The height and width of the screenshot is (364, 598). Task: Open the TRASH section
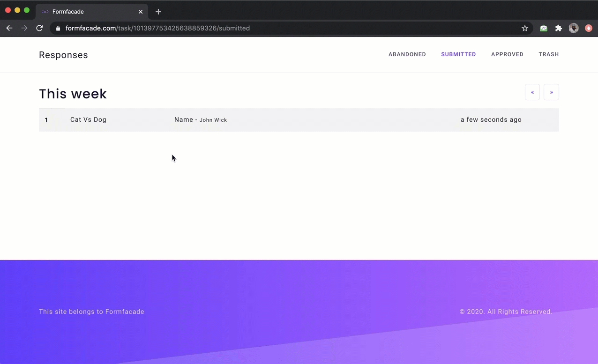click(x=549, y=54)
